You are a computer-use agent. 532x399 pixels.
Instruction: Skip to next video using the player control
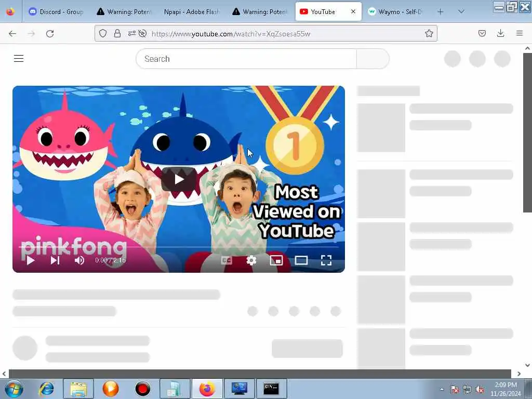point(55,261)
